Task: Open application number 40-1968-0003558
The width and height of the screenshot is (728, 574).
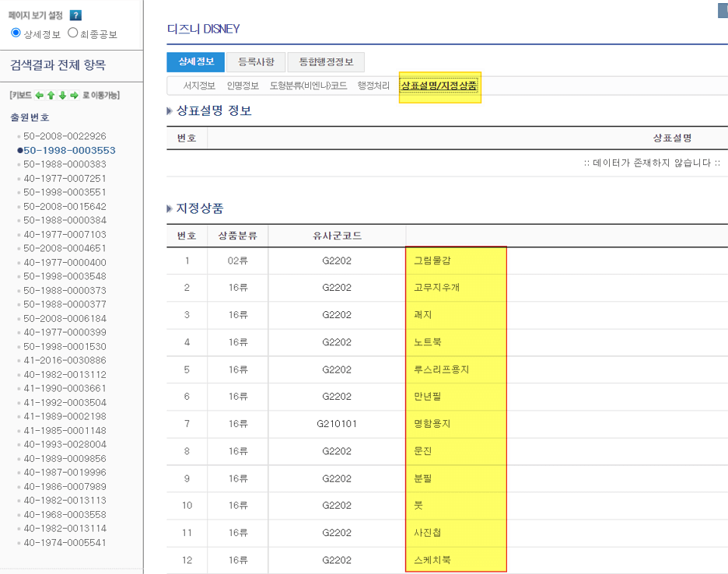Action: coord(65,515)
